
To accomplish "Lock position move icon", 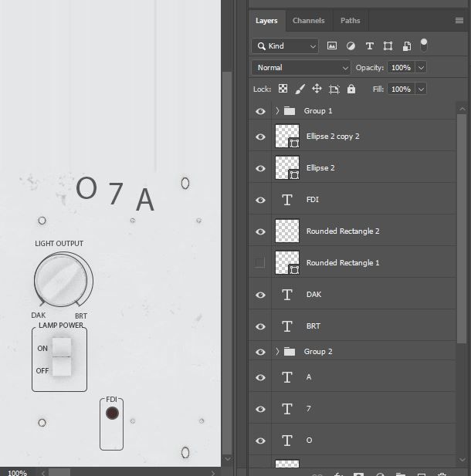I will (317, 89).
